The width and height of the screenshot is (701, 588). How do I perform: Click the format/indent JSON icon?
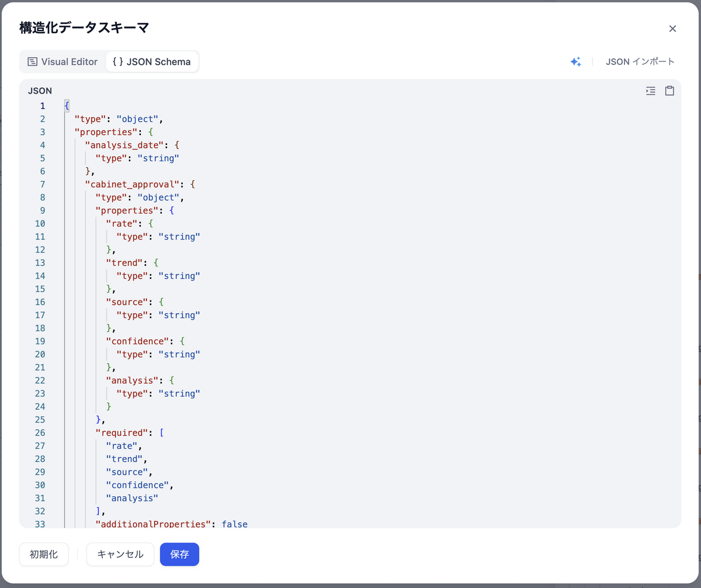tap(650, 91)
